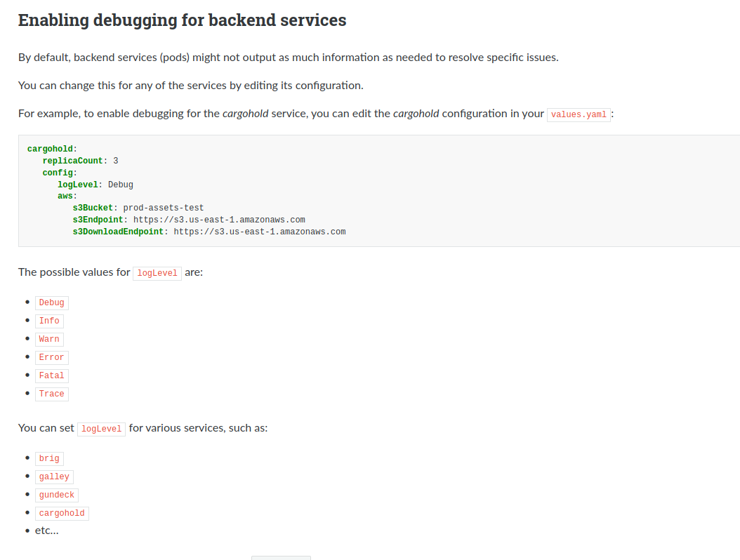The width and height of the screenshot is (740, 560).
Task: Click the values.yaml inline code badge
Action: click(x=578, y=114)
